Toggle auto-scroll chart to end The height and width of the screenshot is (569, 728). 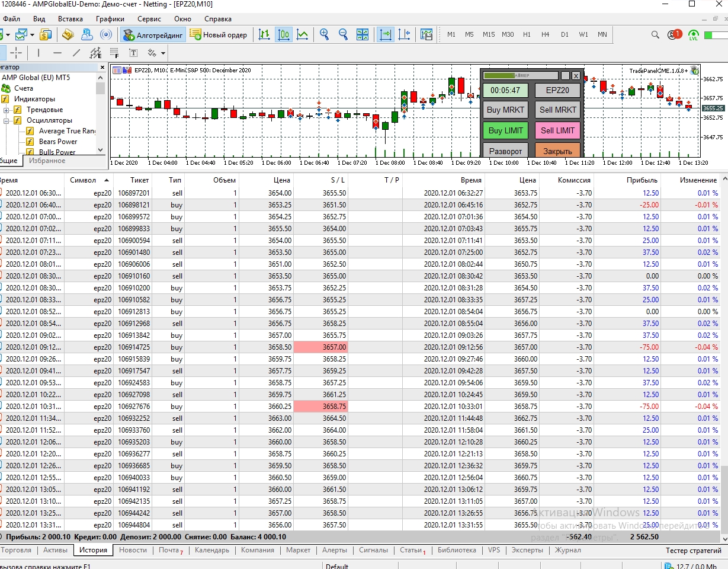pyautogui.click(x=386, y=35)
